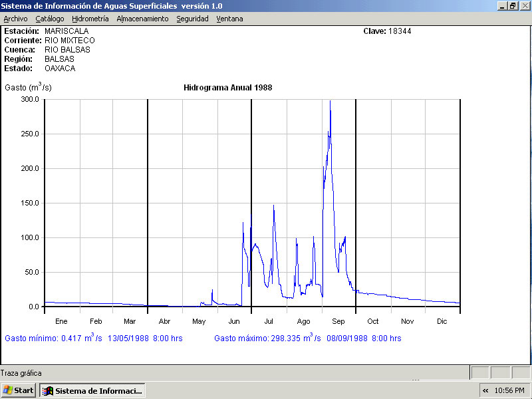This screenshot has width=532, height=399.
Task: Click the MARISCALA station name
Action: coord(66,31)
